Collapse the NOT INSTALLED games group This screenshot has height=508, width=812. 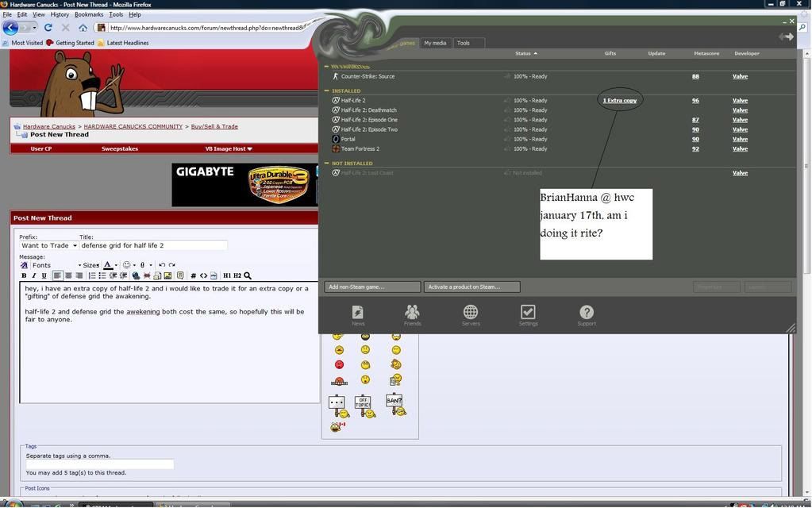[327, 164]
